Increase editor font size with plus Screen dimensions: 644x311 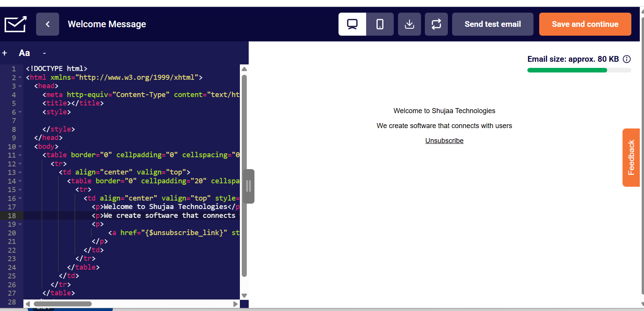[x=5, y=53]
